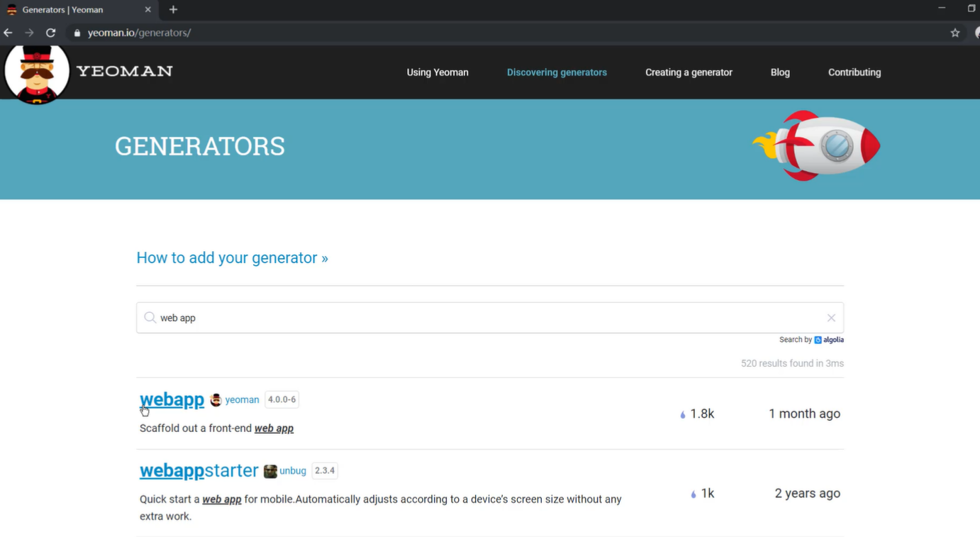Click the browser forward arrow

29,33
